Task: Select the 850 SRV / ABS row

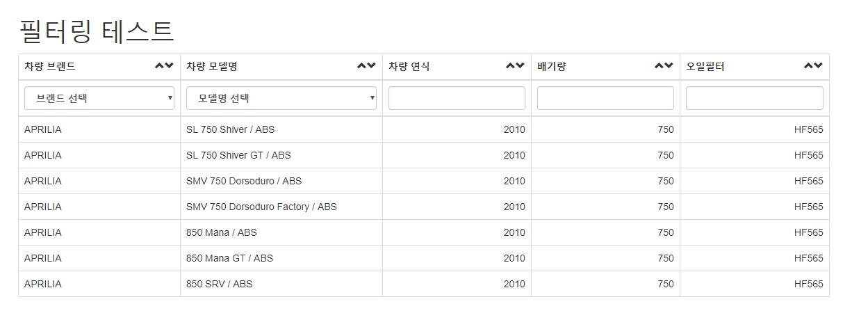Action: click(424, 284)
